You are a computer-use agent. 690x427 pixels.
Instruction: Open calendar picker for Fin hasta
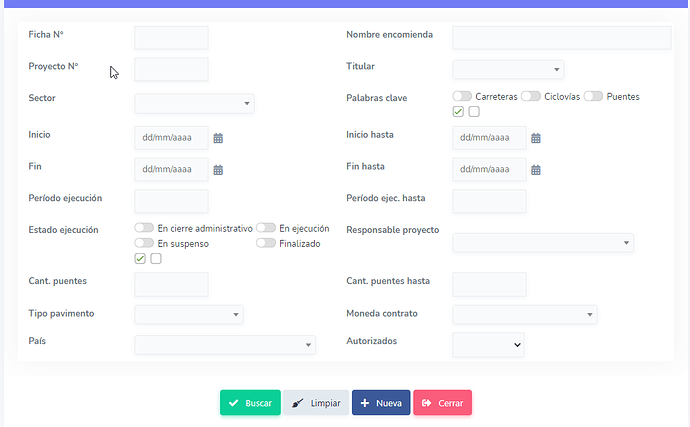536,170
